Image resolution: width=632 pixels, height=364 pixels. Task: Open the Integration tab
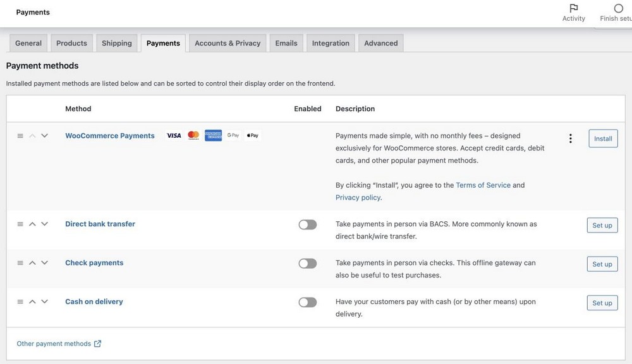pos(331,43)
